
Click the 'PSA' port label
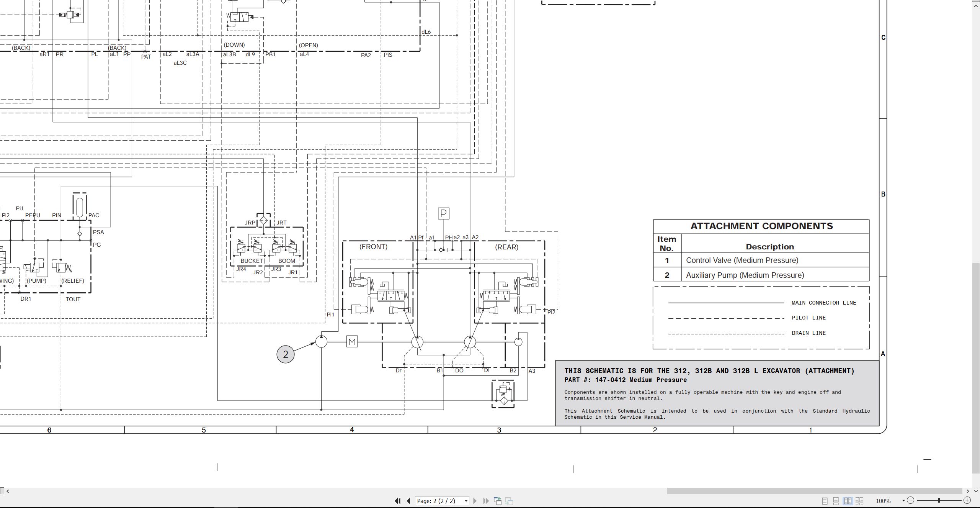98,232
